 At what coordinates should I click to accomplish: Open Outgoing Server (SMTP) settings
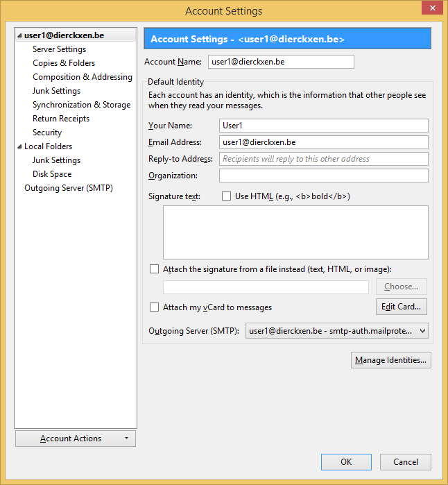[69, 188]
